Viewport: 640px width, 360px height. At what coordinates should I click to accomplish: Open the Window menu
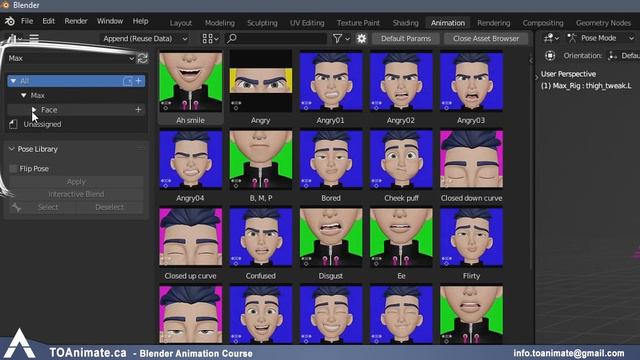pyautogui.click(x=110, y=21)
